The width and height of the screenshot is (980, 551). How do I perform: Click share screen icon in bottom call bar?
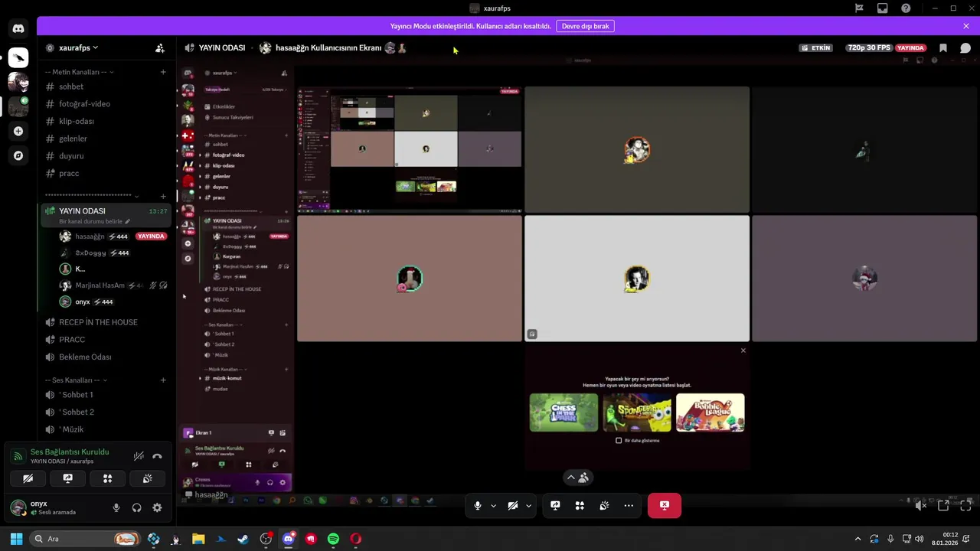click(555, 505)
